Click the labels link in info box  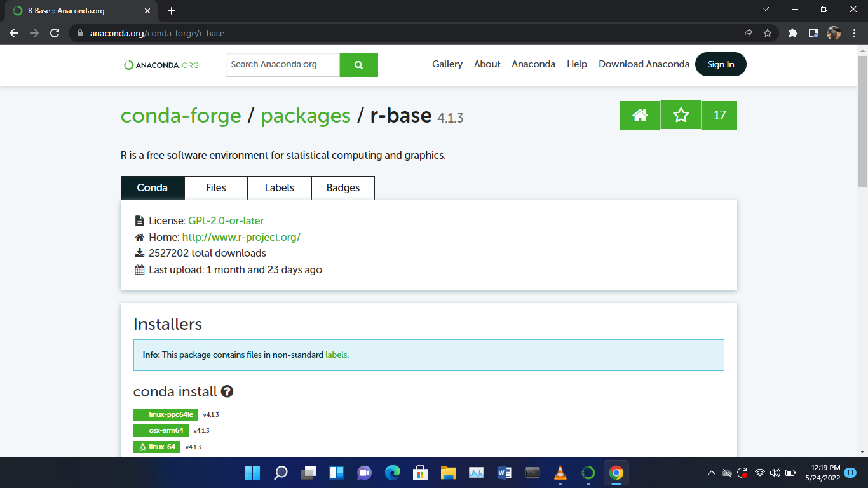(x=336, y=355)
